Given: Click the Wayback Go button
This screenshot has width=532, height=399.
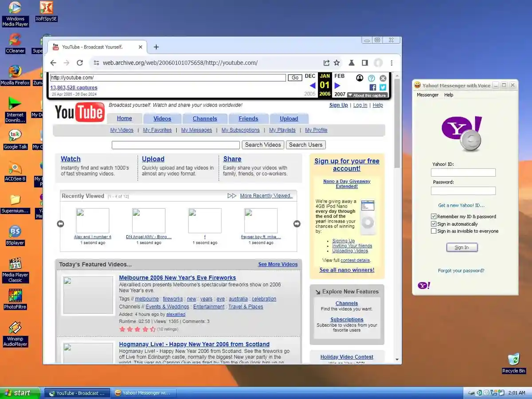Looking at the screenshot, I should 295,78.
